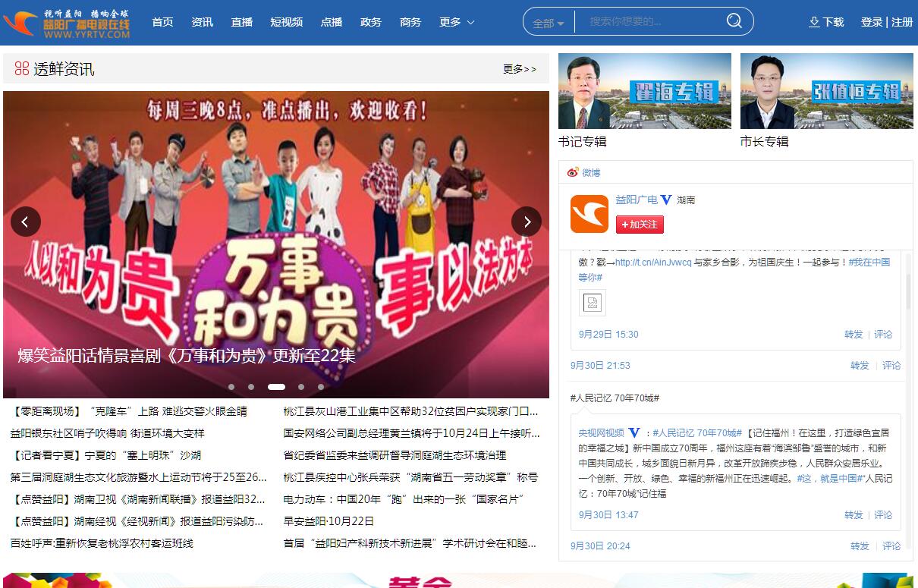Focus the 搜索你想要的 search field
The height and width of the screenshot is (588, 918).
click(649, 22)
